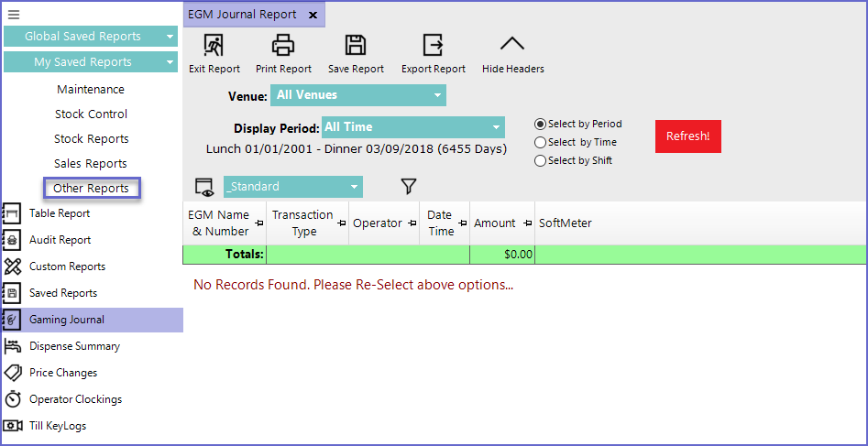Open the Venue dropdown showing All Venues
Image resolution: width=868 pixels, height=446 pixels.
[x=357, y=95]
